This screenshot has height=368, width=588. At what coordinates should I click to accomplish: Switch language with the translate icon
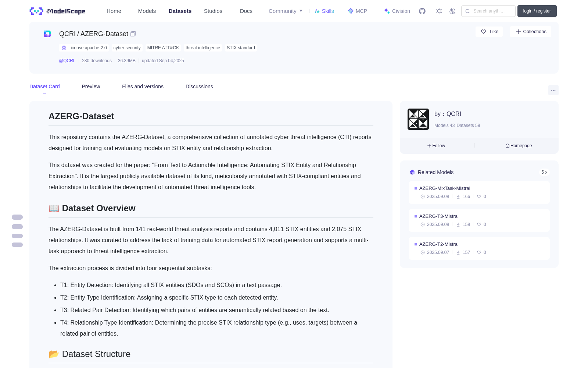453,11
